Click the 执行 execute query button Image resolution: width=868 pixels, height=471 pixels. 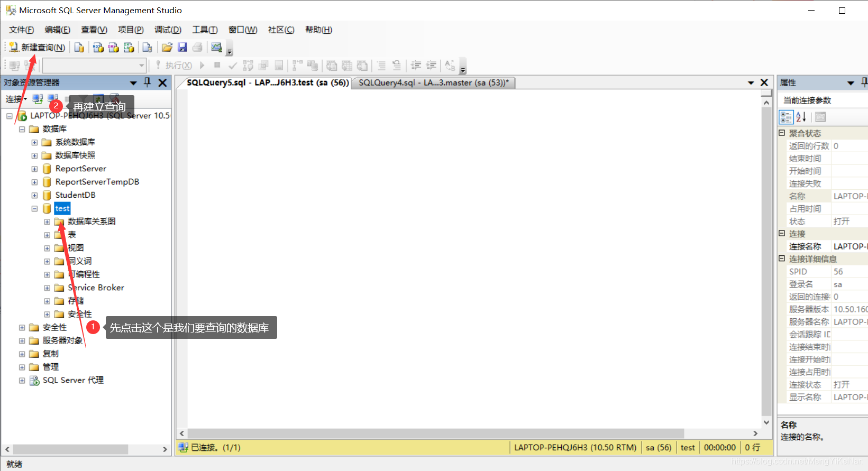[173, 66]
